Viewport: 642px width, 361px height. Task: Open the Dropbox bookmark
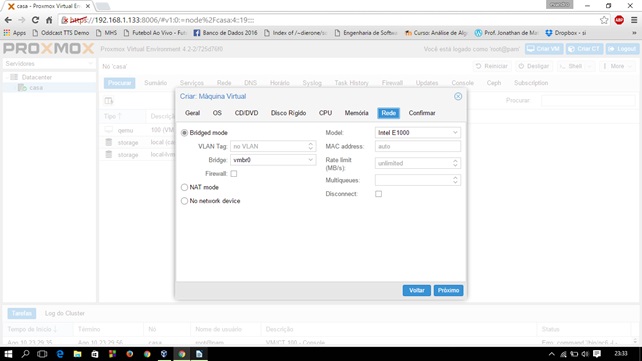coord(566,33)
